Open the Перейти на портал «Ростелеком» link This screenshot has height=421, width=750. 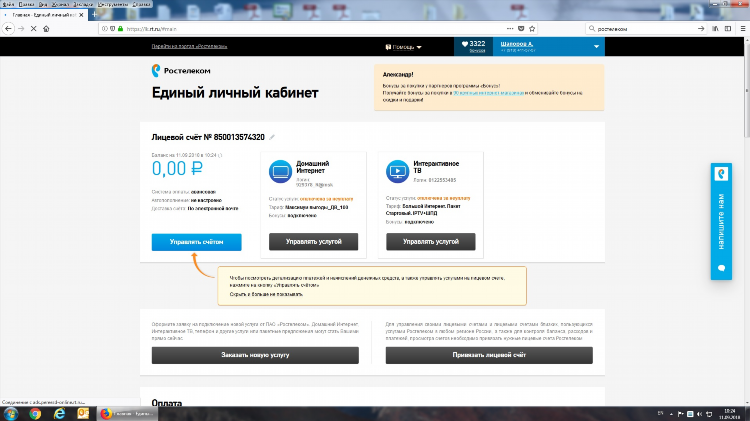click(189, 46)
